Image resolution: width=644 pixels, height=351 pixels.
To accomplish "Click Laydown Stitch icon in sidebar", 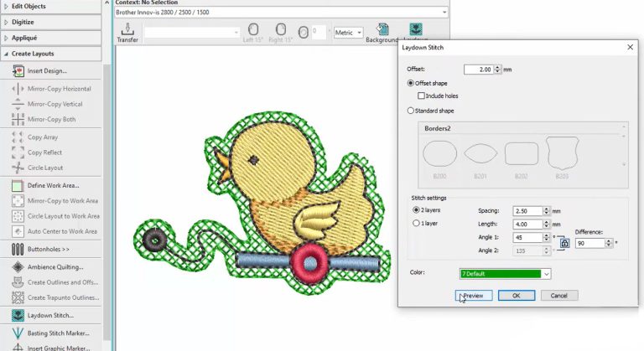I will tap(18, 315).
